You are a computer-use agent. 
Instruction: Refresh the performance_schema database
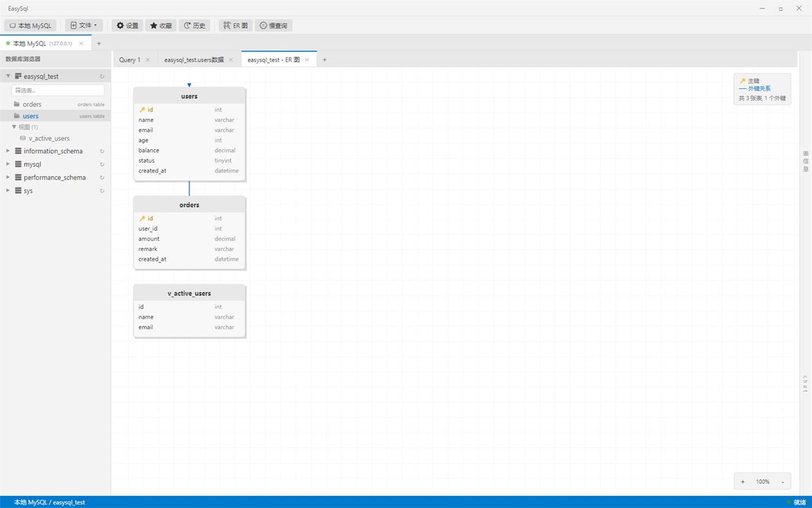pos(102,178)
